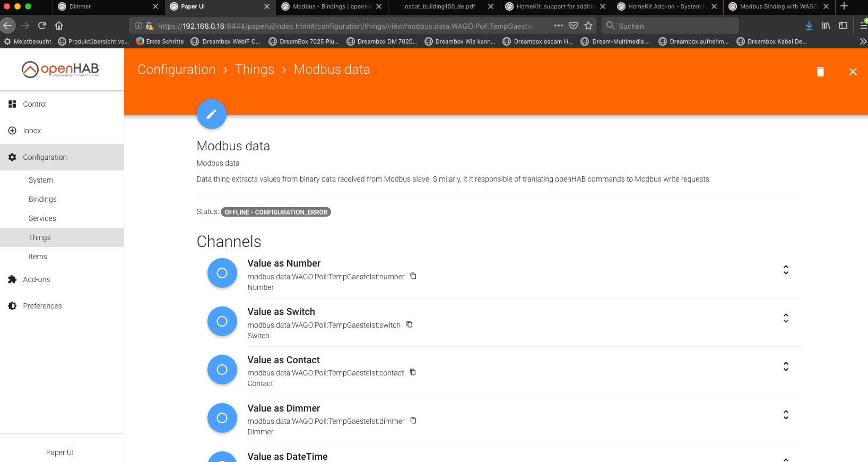Open a new browser tab
The height and width of the screenshot is (462, 868).
tap(844, 6)
